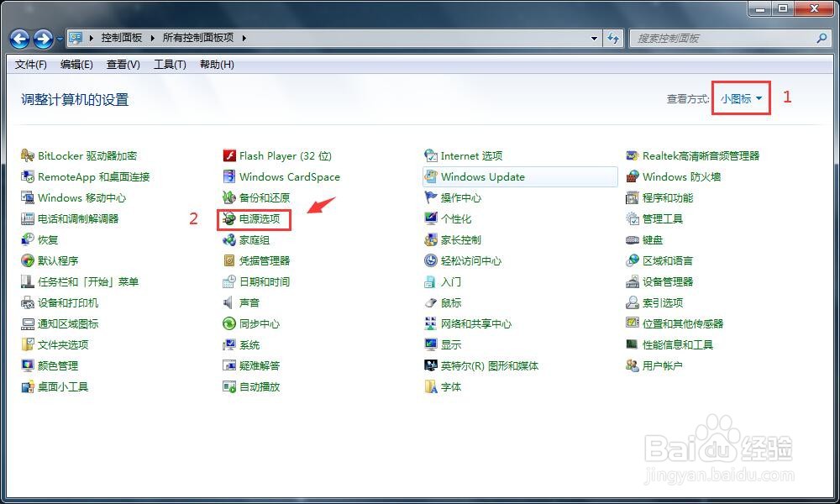The width and height of the screenshot is (840, 504).
Task: Open 颜色管理 link
Action: coord(58,365)
